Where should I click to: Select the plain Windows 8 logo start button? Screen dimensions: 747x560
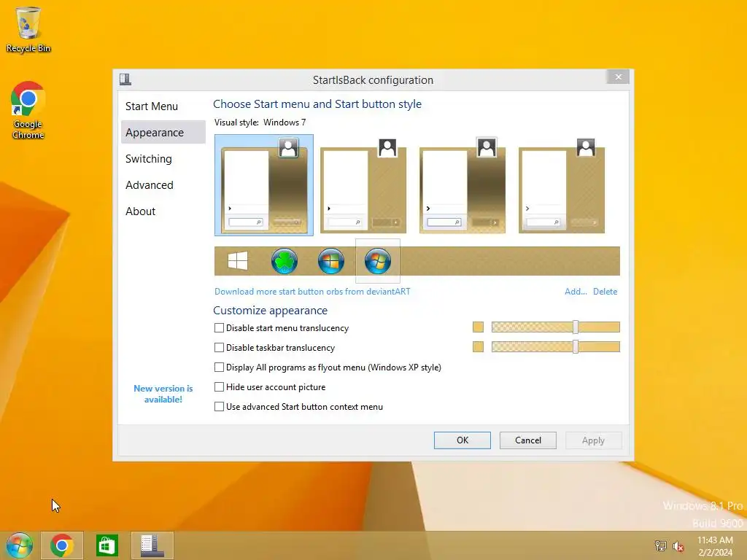coord(237,261)
